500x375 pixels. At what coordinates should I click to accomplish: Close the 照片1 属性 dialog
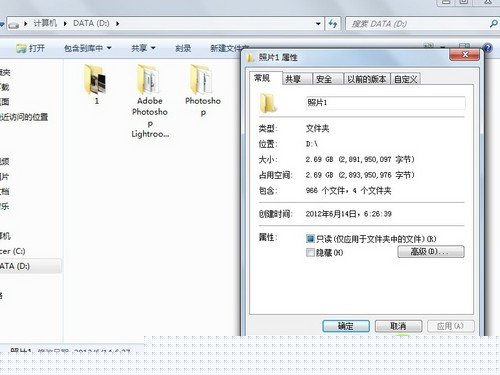(x=465, y=54)
